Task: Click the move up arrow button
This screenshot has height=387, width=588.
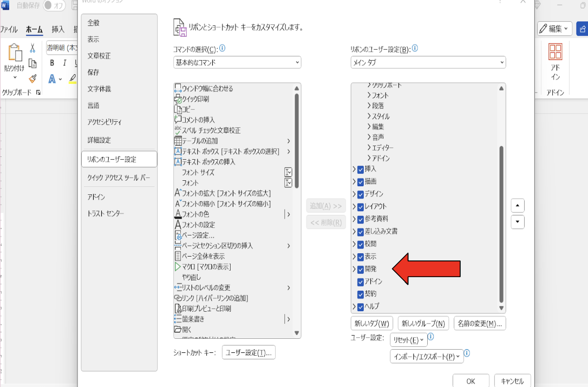Action: tap(518, 206)
